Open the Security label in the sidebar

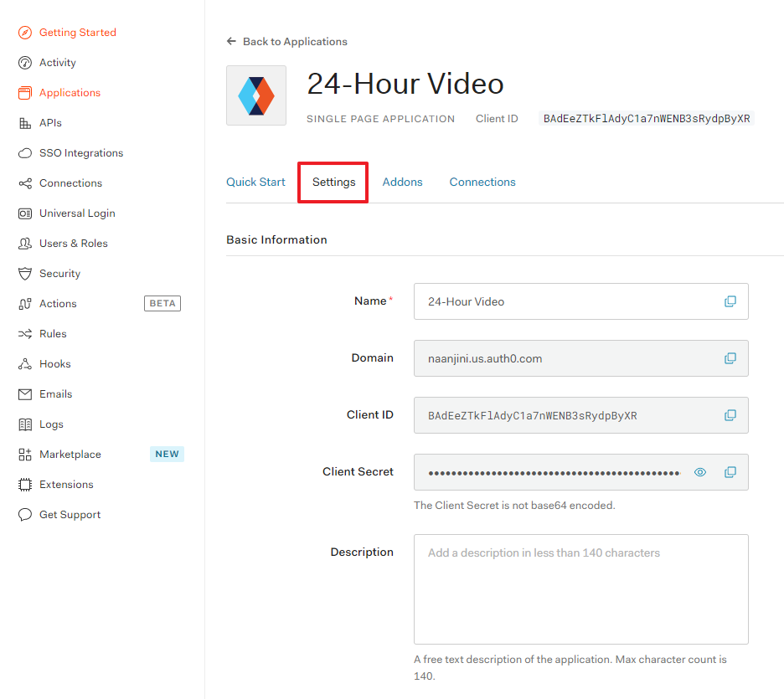[60, 273]
